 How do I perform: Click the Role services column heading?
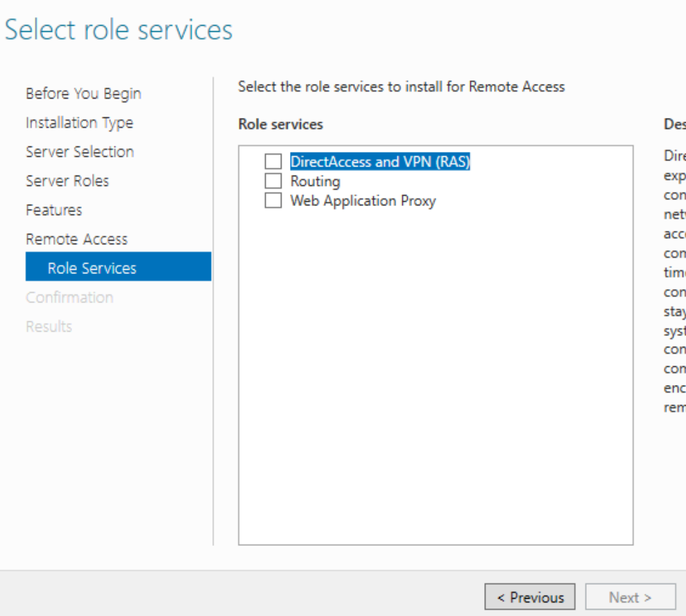(x=280, y=125)
